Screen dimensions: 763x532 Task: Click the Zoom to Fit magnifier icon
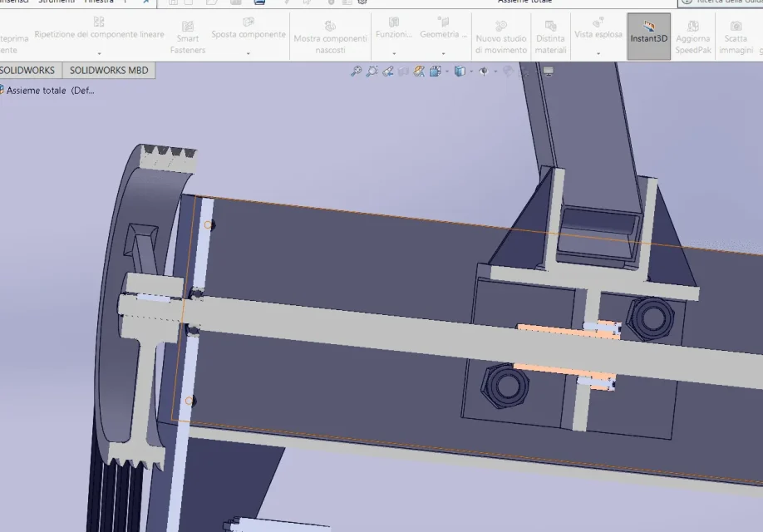356,71
